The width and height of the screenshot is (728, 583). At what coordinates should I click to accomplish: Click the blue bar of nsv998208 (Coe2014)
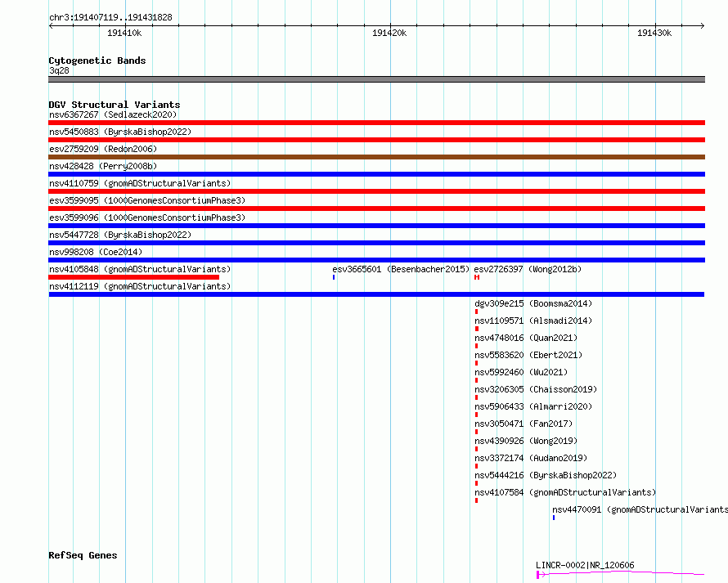click(376, 260)
